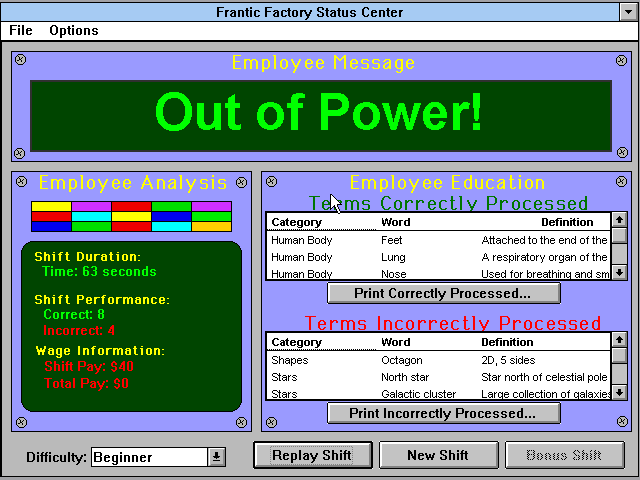
Task: Select the word North star in the incorrect list
Action: pos(405,377)
